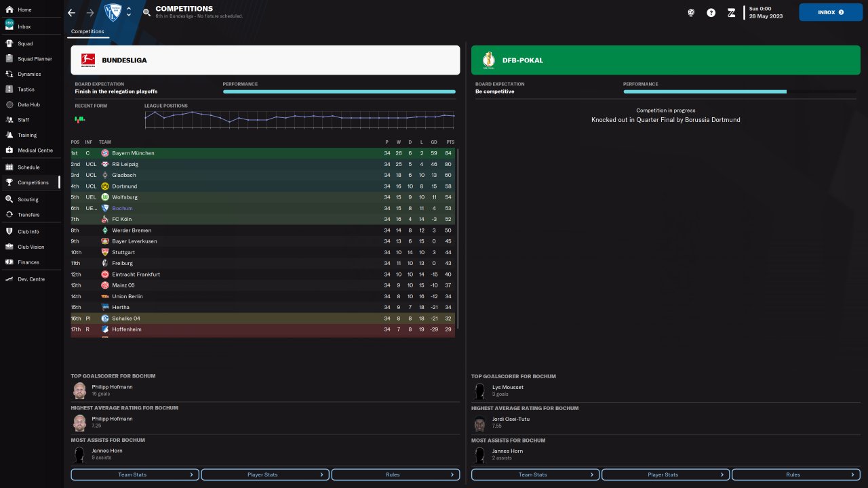Select Competitions in the sidebar
Screen dimensions: 868x488
click(30, 182)
